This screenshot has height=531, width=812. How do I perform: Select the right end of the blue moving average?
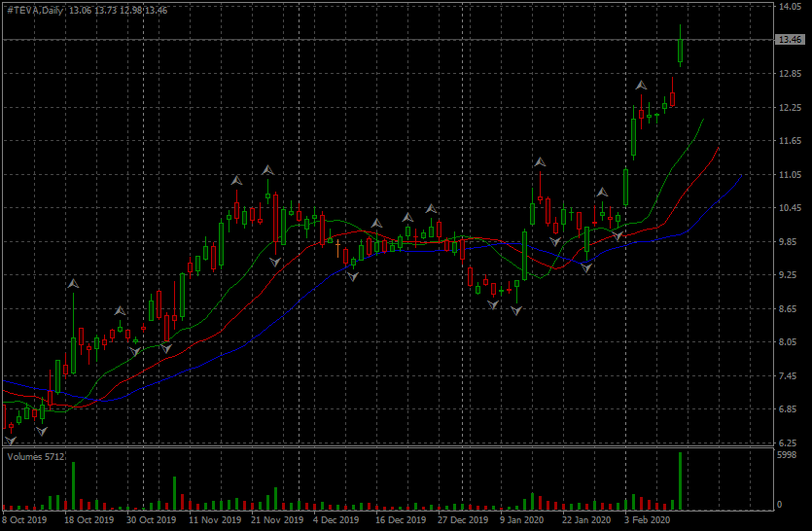pos(741,175)
